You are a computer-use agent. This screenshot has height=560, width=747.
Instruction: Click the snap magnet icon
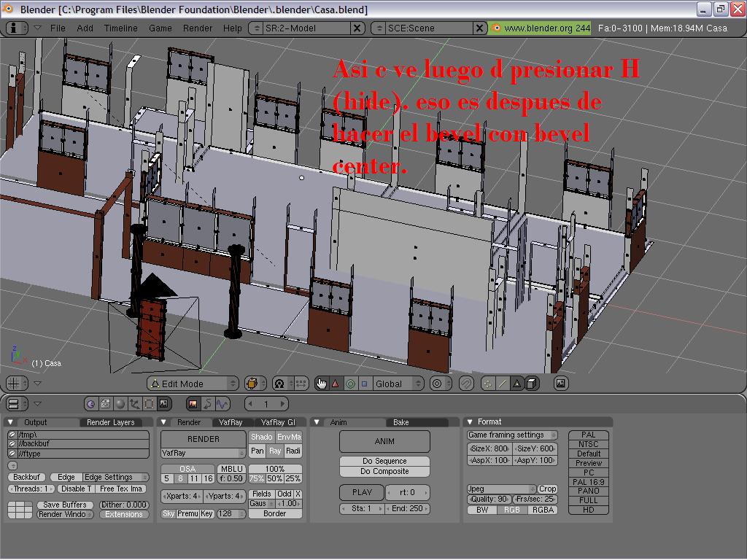coord(466,384)
